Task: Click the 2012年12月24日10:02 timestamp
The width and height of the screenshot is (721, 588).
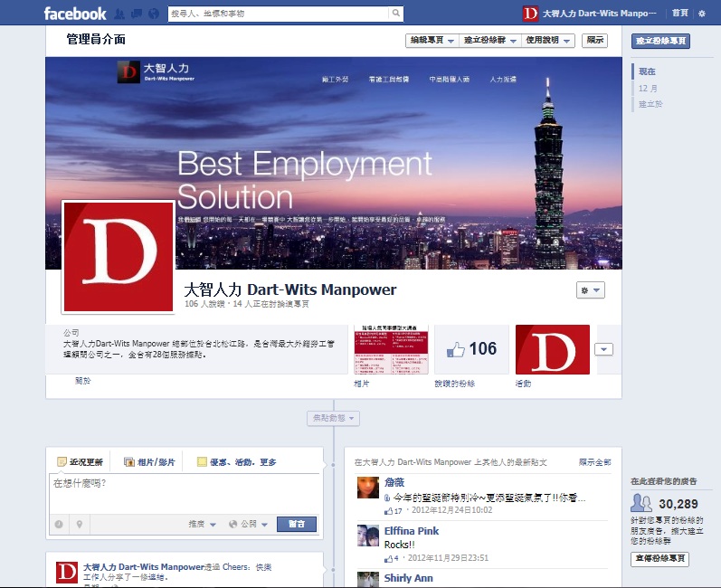Action: (x=451, y=510)
